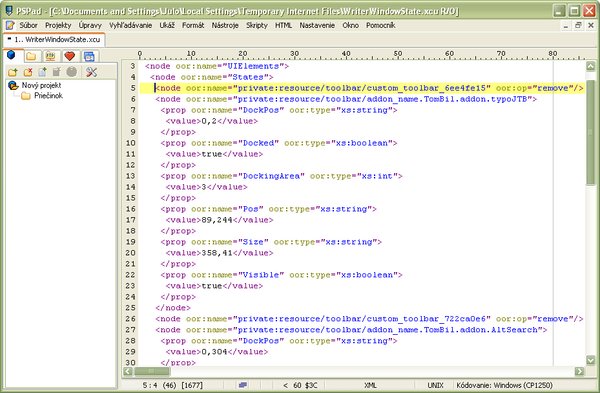Select the Priečinok folder in the tree
The height and width of the screenshot is (393, 600).
click(x=48, y=96)
